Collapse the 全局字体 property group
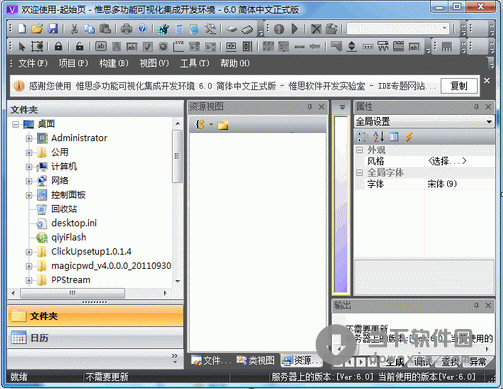Screen dimensions: 503x389 [x=360, y=173]
